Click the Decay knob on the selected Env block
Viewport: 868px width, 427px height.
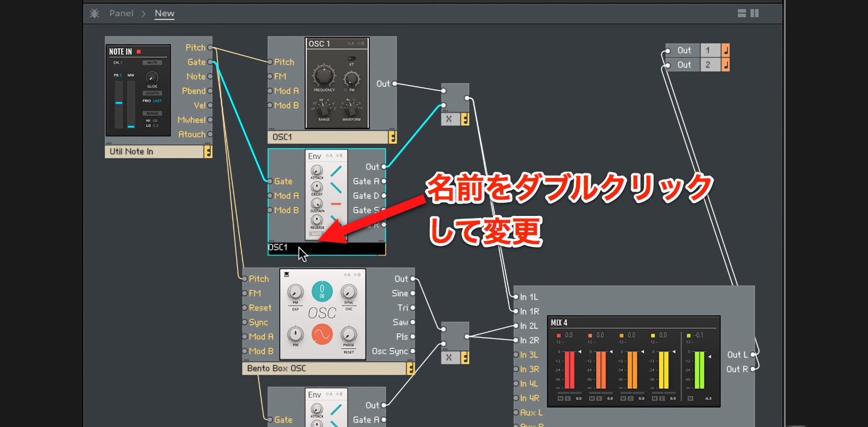tap(317, 187)
